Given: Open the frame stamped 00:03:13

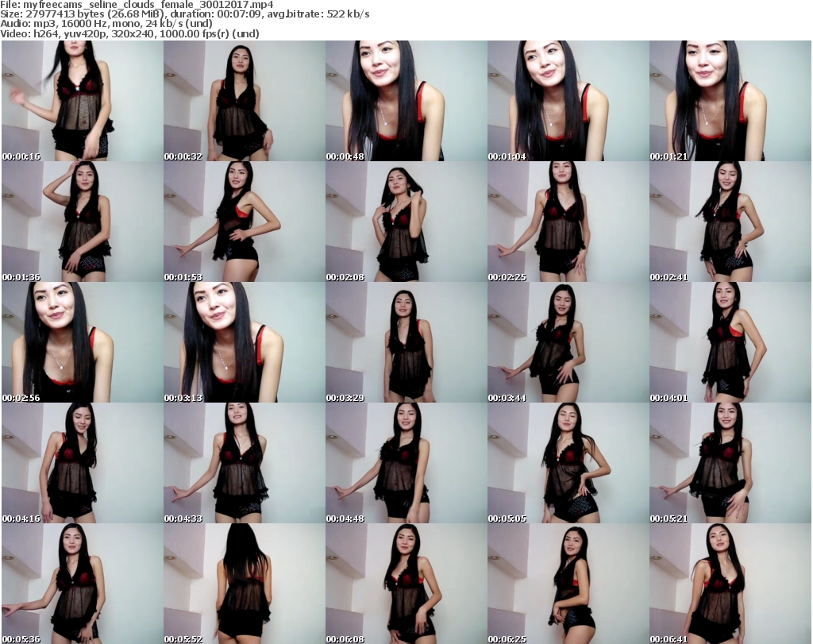Looking at the screenshot, I should click(245, 342).
